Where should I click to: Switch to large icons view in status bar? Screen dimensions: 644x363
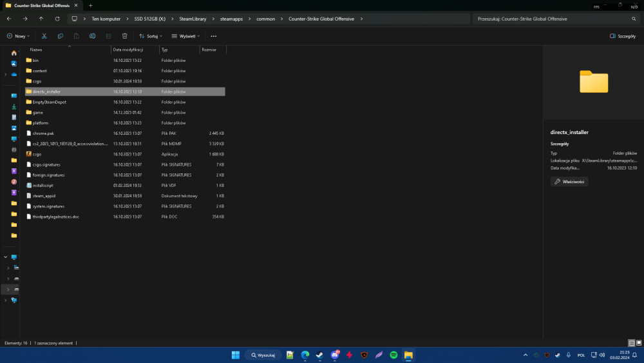[x=639, y=343]
